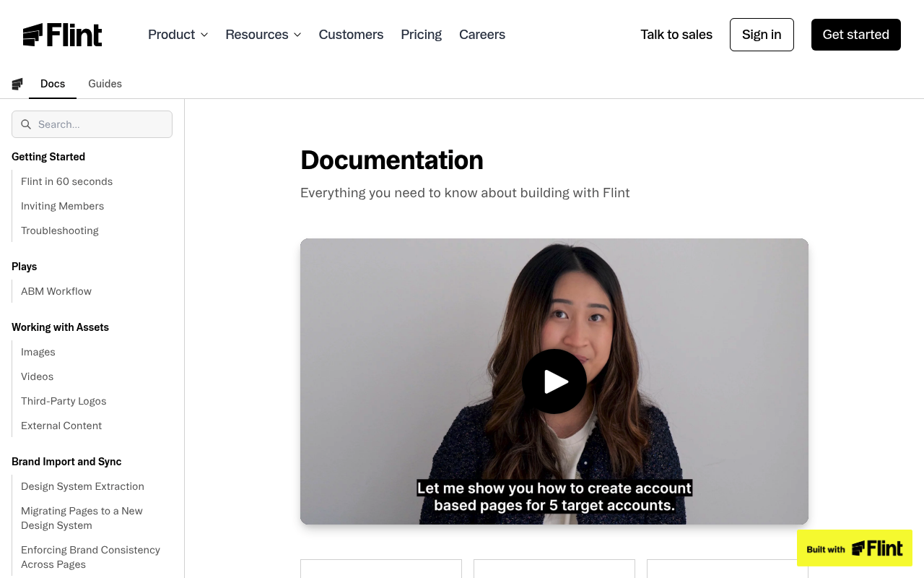This screenshot has width=924, height=578.
Task: Open Enforcing Brand Consistency Across Pages
Action: click(90, 557)
